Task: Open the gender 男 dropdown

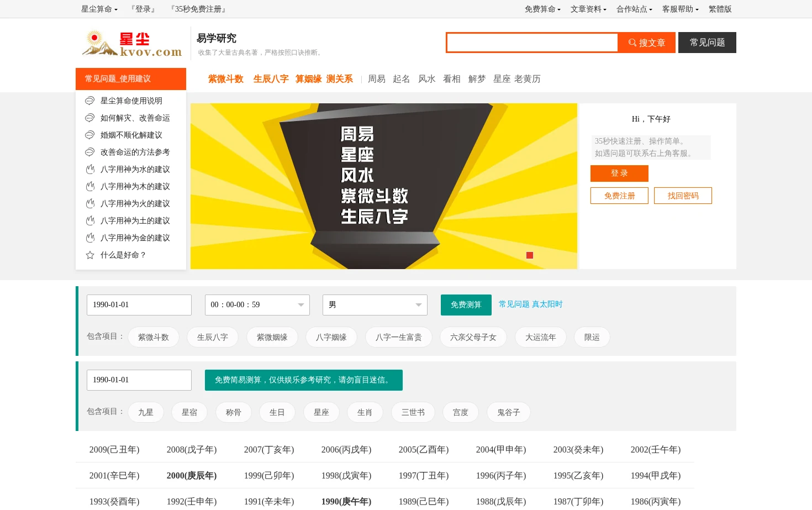Action: tap(375, 305)
